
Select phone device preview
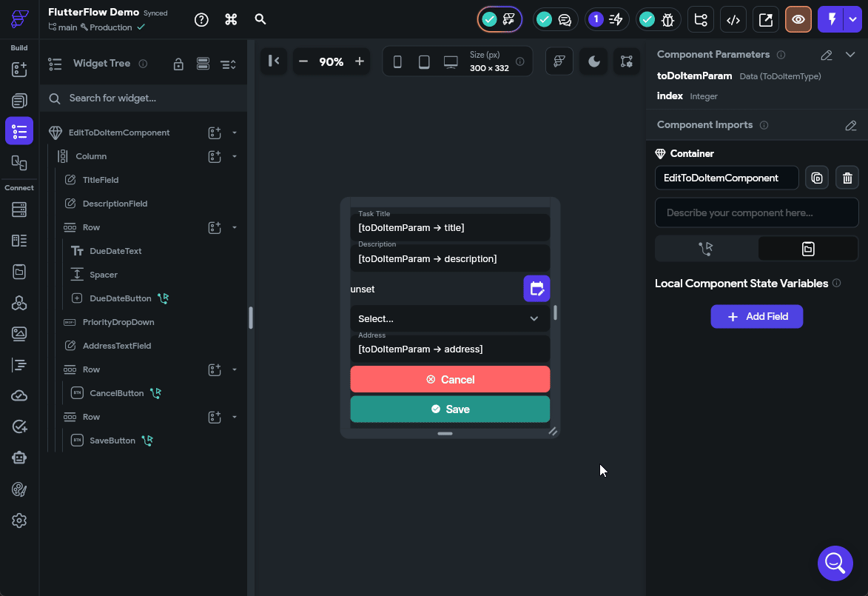tap(397, 62)
